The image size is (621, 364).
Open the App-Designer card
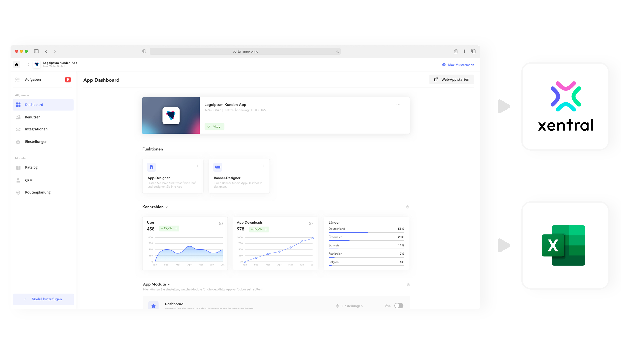pos(173,176)
